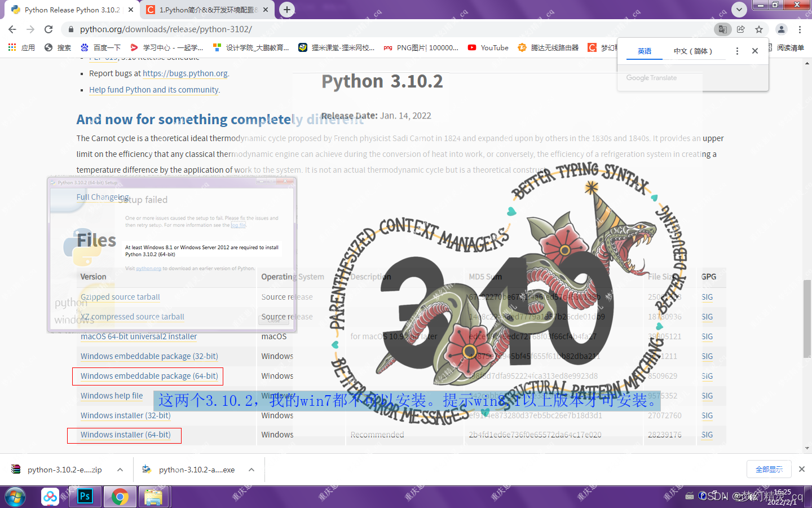Image resolution: width=812 pixels, height=508 pixels.
Task: Open the 设计学院_大鹏教育 bookmark
Action: coord(251,47)
